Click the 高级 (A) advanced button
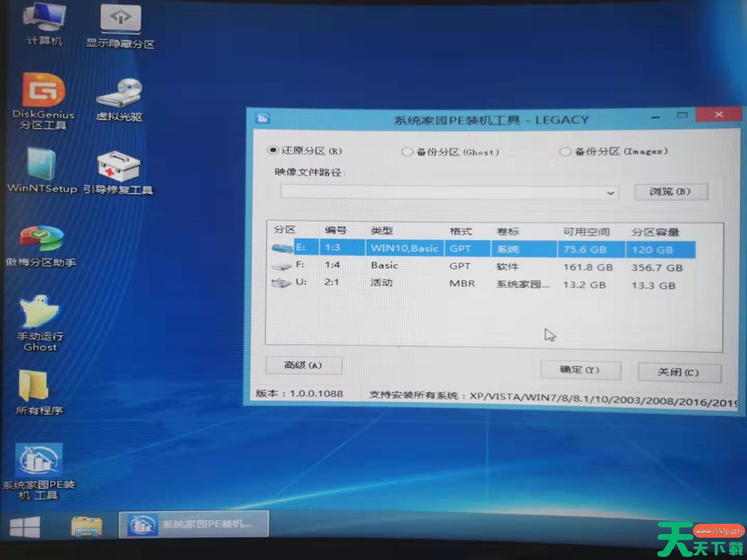747x560 pixels. coord(303,365)
